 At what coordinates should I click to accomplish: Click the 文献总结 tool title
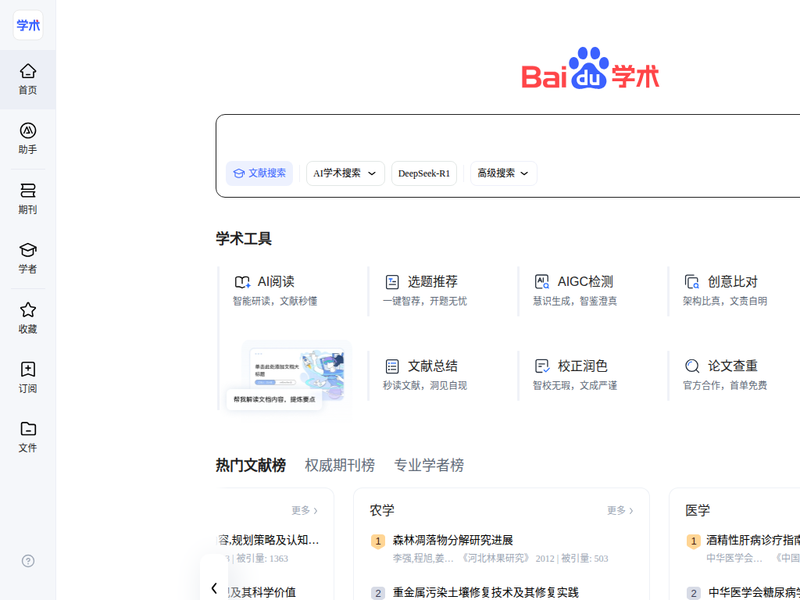(433, 366)
